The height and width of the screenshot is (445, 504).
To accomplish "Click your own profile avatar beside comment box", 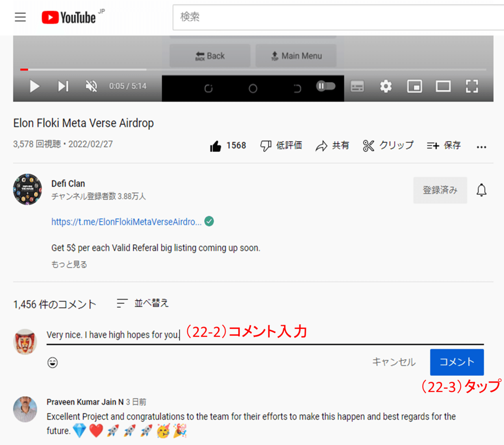I will (x=25, y=342).
